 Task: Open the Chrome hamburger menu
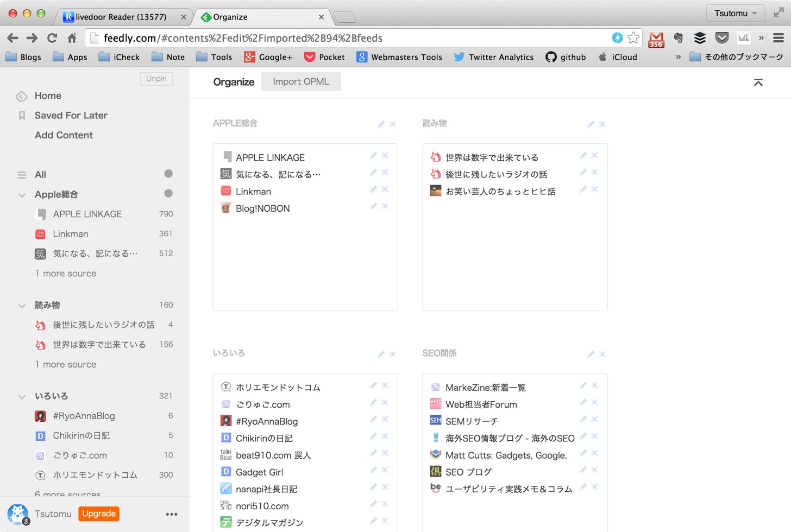click(x=779, y=37)
